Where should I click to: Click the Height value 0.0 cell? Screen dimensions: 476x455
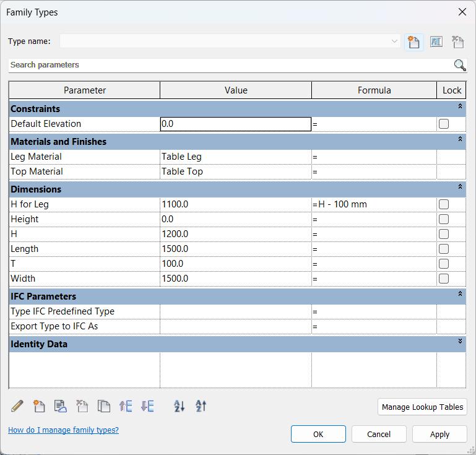(236, 219)
